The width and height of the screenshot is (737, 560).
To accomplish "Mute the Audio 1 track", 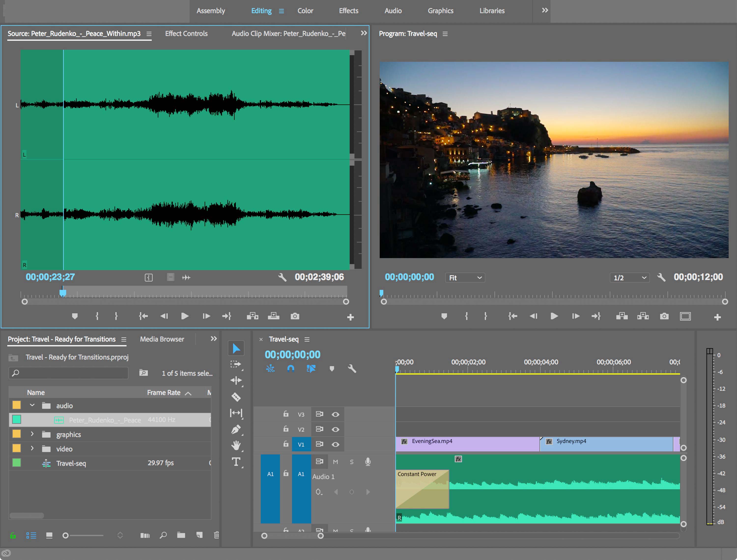I will [335, 462].
